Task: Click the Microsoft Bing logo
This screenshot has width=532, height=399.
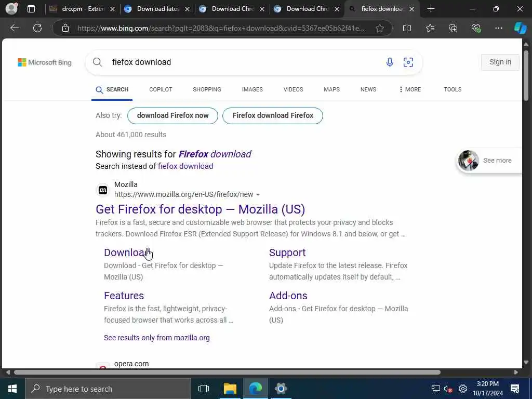Action: coord(45,62)
